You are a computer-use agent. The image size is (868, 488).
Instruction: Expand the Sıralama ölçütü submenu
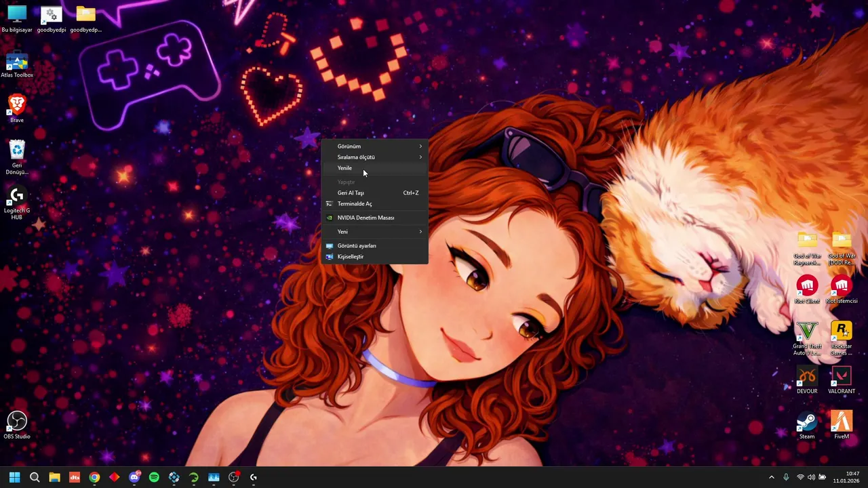pos(374,157)
